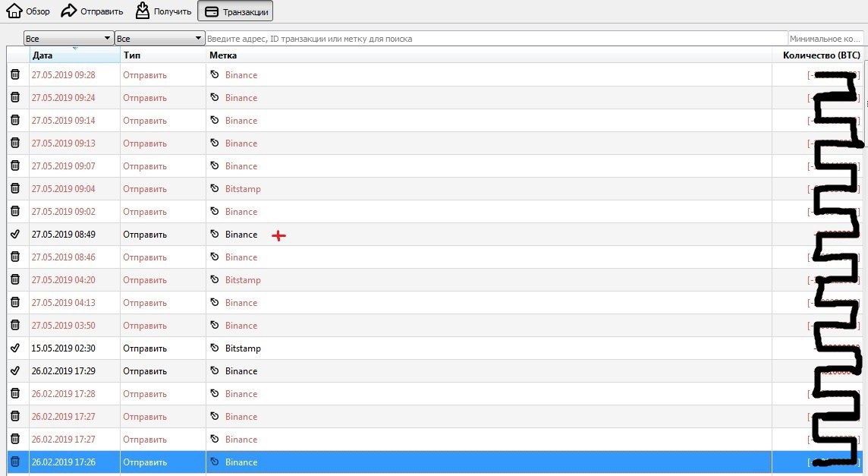
Task: Click Binance label in the 08:49 row
Action: coord(241,235)
